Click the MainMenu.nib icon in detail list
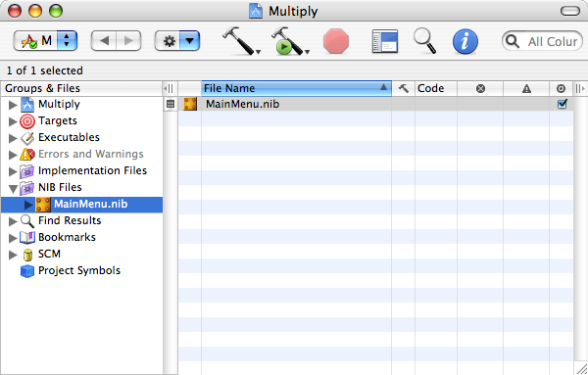Viewport: 588px width, 375px height. point(190,104)
